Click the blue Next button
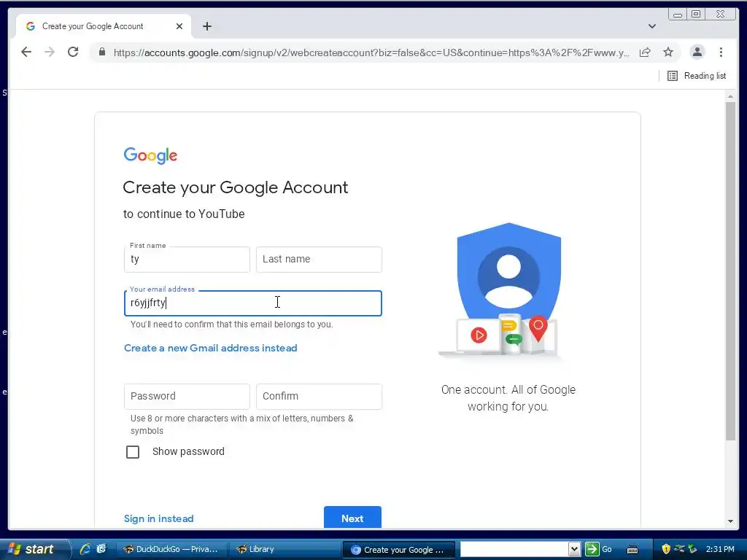This screenshot has width=747, height=560. 352,518
